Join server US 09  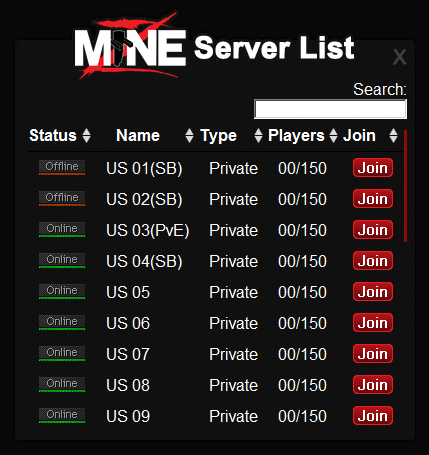point(373,416)
